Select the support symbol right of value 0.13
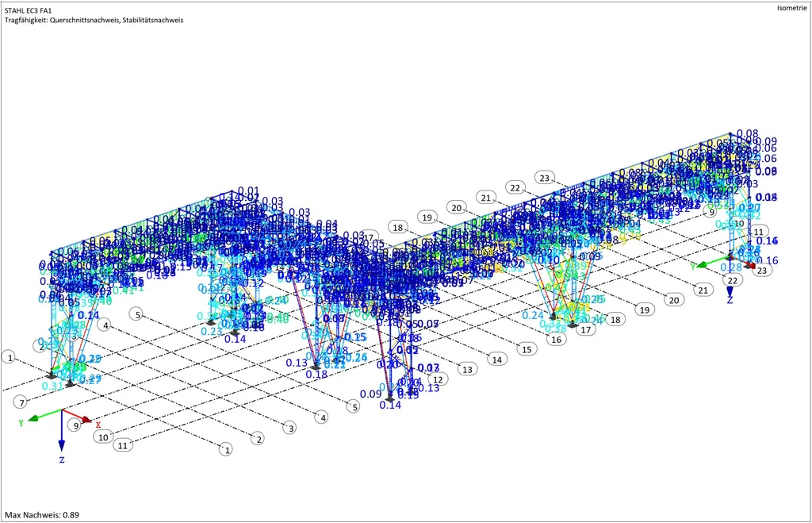Screen dimensions: 812x523 click(316, 365)
